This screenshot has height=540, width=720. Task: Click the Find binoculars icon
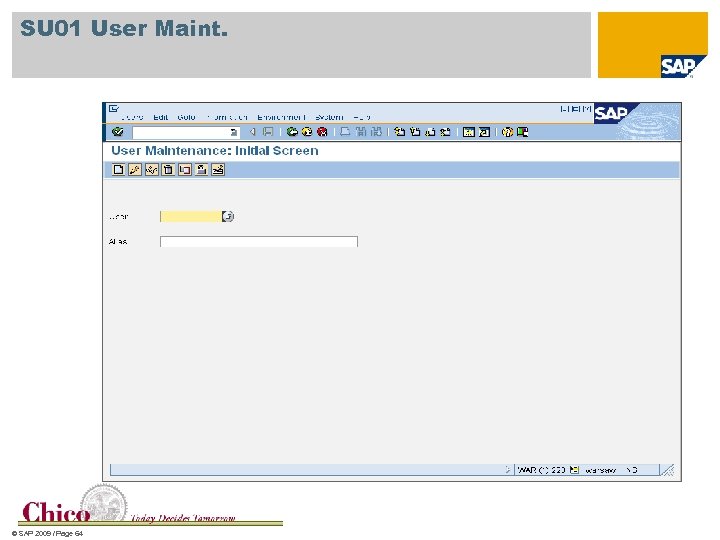click(x=361, y=132)
